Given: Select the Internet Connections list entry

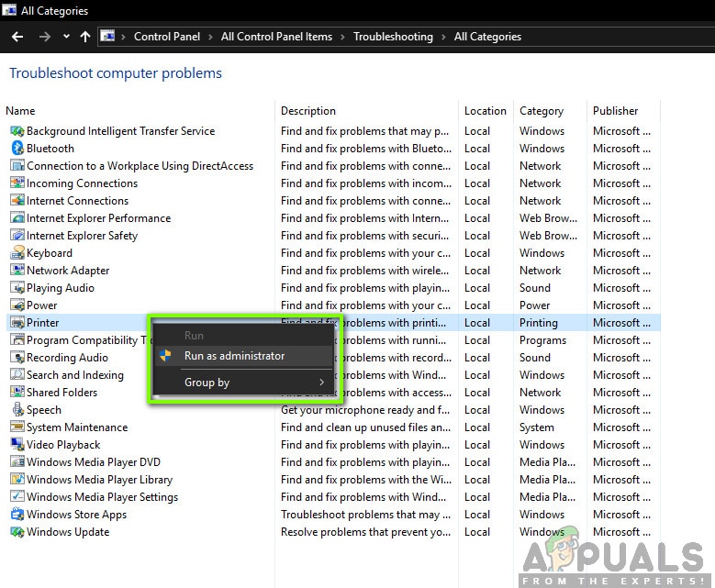Looking at the screenshot, I should 77,201.
